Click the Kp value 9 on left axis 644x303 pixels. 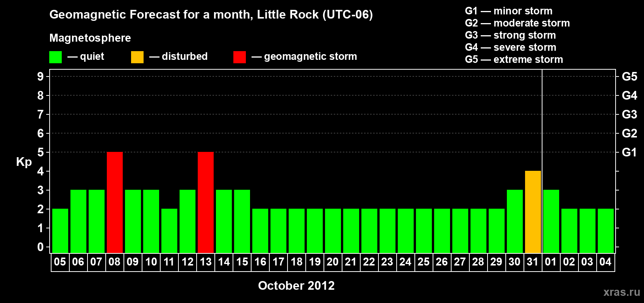click(41, 77)
